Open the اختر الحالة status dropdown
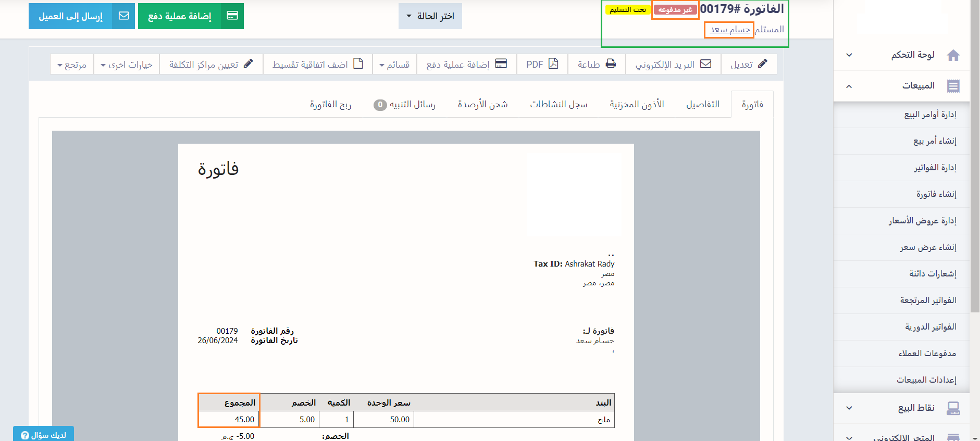The image size is (980, 441). click(430, 16)
